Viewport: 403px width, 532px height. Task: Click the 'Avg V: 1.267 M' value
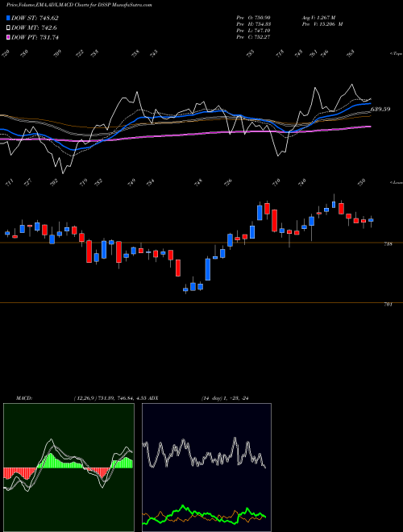[x=318, y=18]
